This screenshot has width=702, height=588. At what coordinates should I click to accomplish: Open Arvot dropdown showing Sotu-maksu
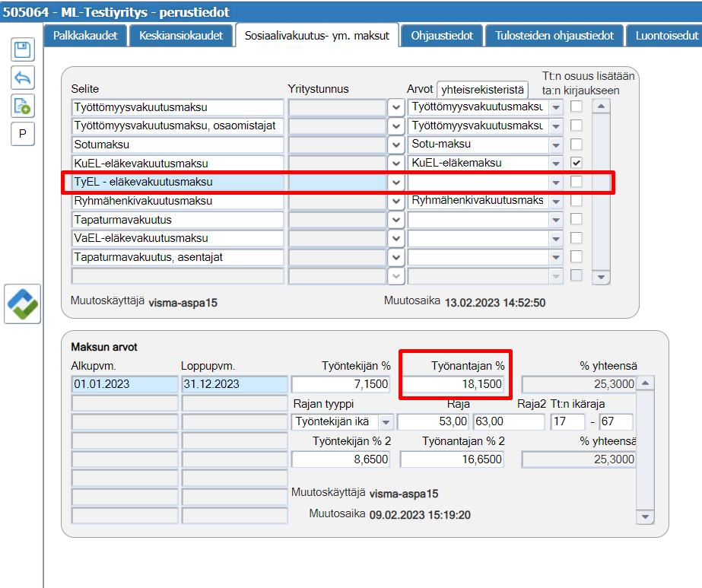coord(556,145)
